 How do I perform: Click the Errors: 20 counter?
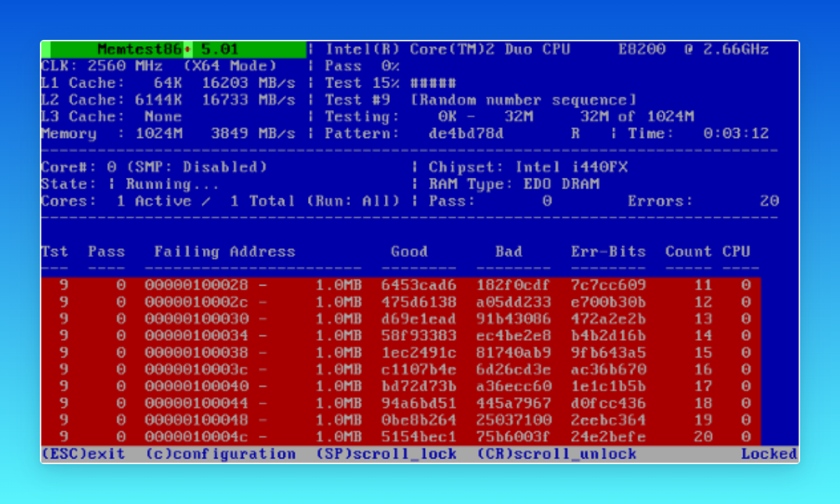click(x=703, y=201)
